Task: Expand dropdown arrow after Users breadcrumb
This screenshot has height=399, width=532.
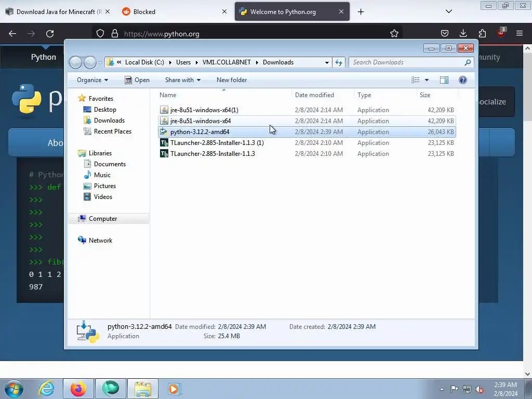Action: click(197, 62)
